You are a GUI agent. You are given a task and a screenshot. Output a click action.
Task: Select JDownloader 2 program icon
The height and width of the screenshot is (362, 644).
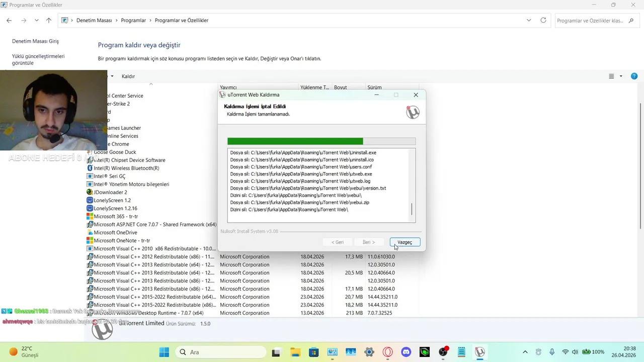click(90, 192)
